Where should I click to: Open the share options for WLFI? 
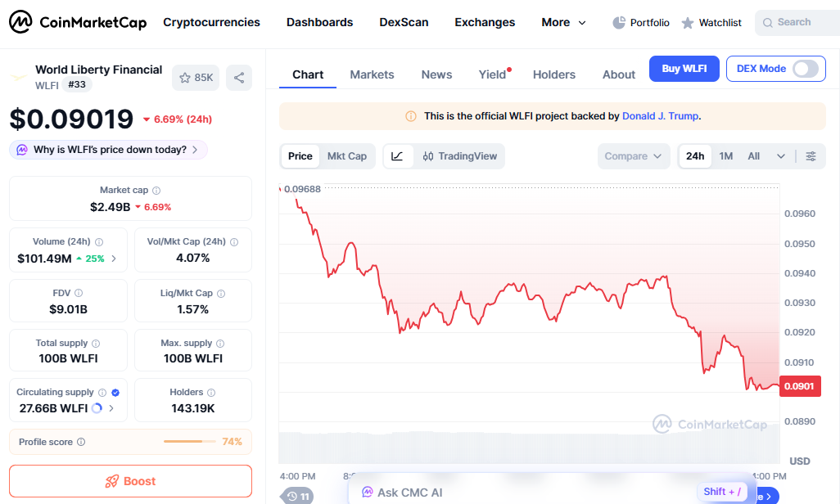237,77
